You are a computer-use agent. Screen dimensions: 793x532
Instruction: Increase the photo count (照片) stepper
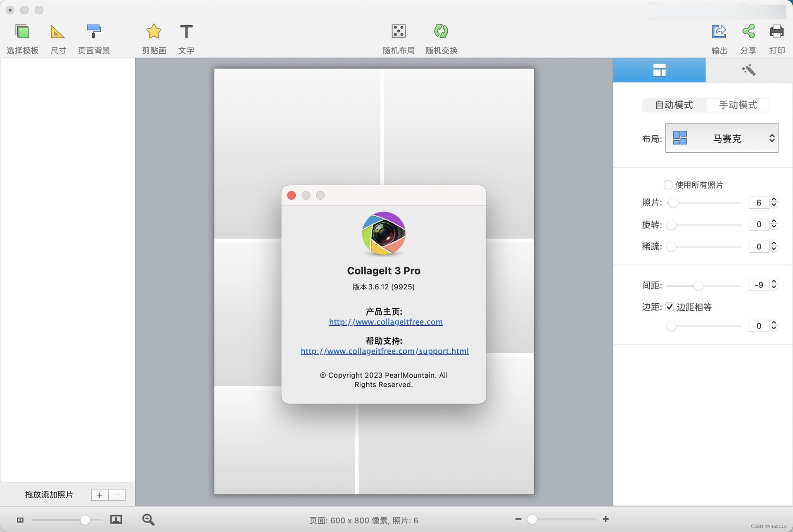pos(774,200)
